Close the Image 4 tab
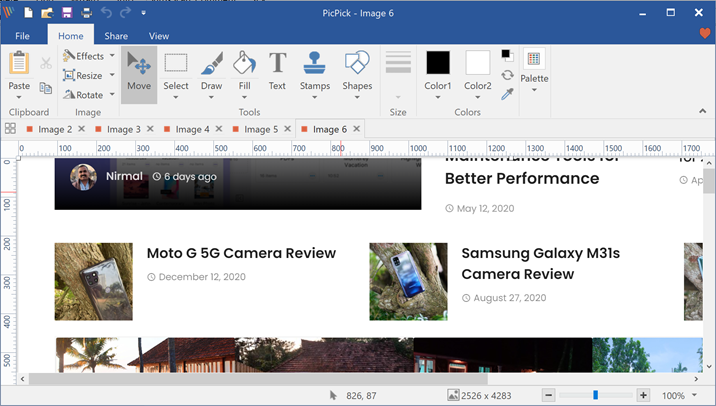Image resolution: width=716 pixels, height=406 pixels. pos(219,129)
